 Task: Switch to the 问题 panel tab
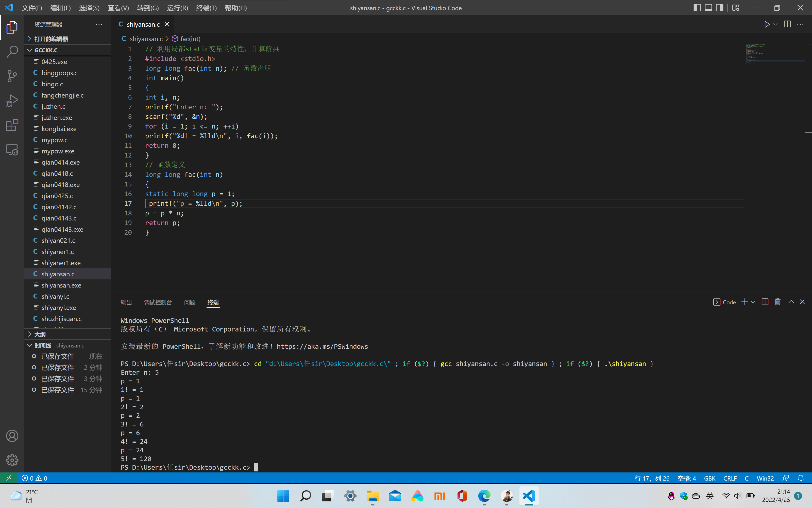point(190,302)
